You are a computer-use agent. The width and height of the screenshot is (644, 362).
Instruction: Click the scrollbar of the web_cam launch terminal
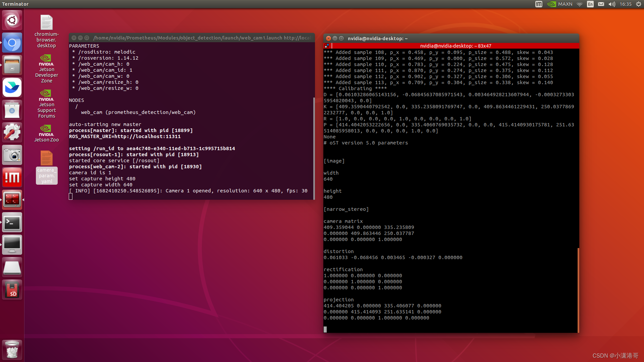[x=314, y=148]
